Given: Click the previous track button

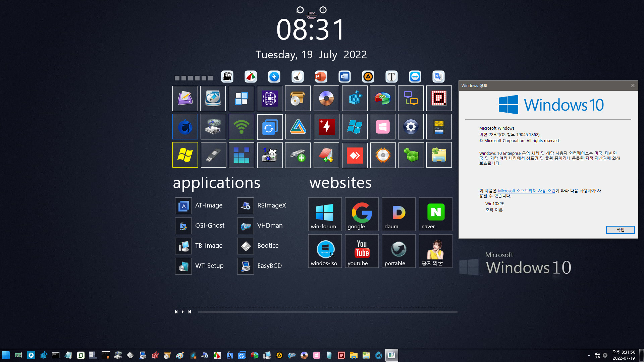Looking at the screenshot, I should [176, 312].
